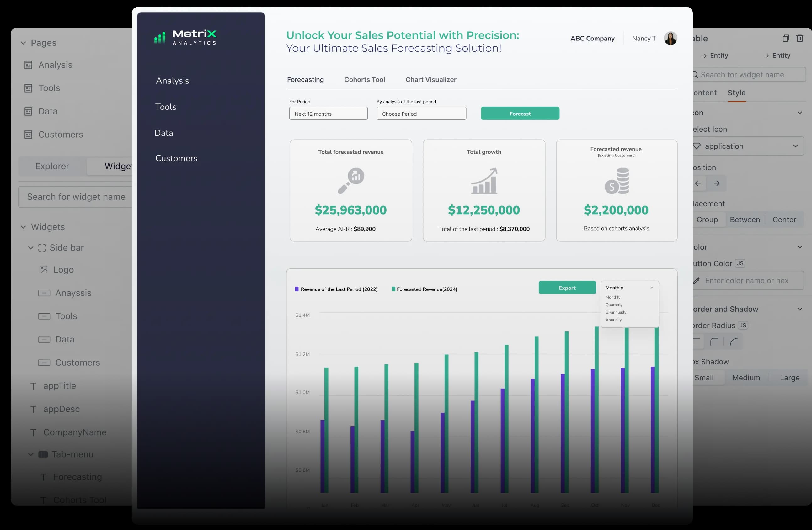The image size is (812, 530).
Task: Choose Quarterly from the period list
Action: pyautogui.click(x=614, y=305)
